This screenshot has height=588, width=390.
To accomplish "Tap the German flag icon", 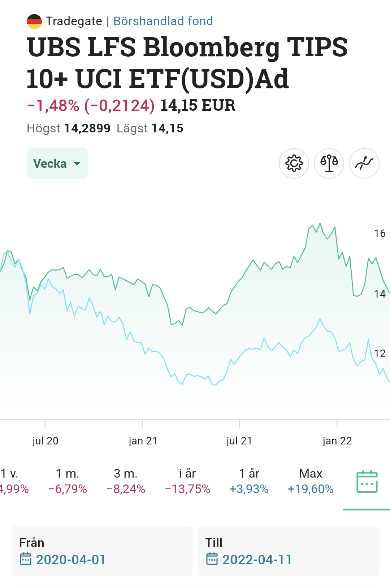I will pos(34,21).
